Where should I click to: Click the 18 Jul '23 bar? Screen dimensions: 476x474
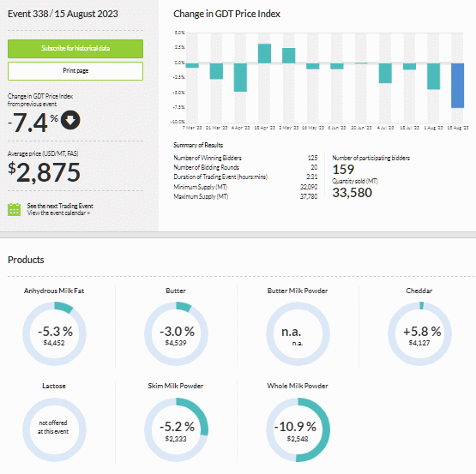point(409,67)
